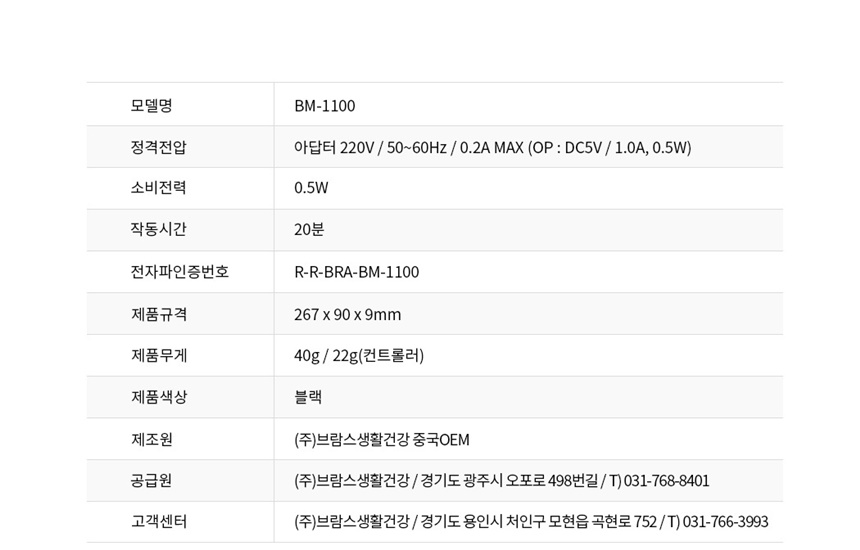Click the 제조원 manufacturer value text

pyautogui.click(x=382, y=440)
